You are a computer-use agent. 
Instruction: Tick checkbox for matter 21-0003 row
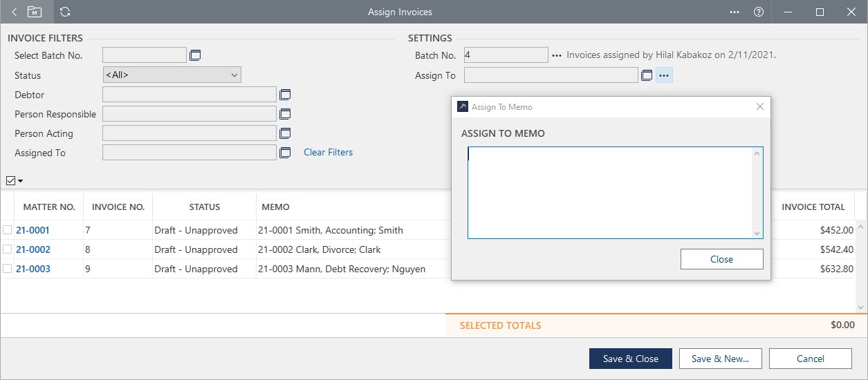[8, 269]
